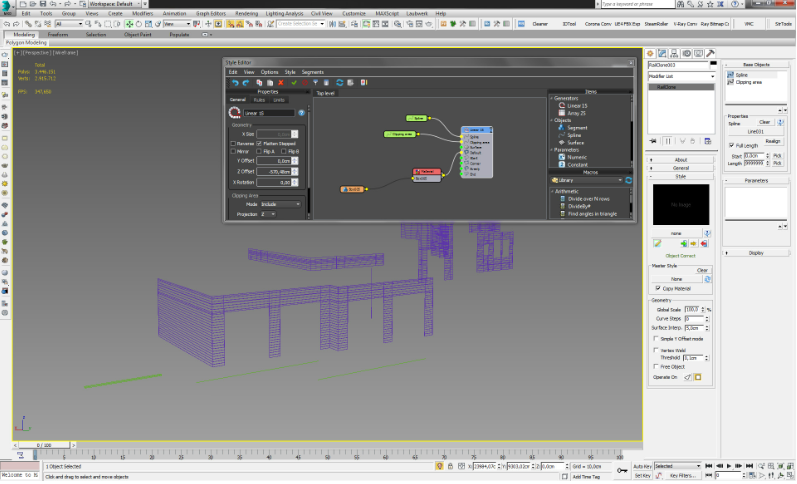Click the green checkmark icon in Style Editor

click(294, 82)
